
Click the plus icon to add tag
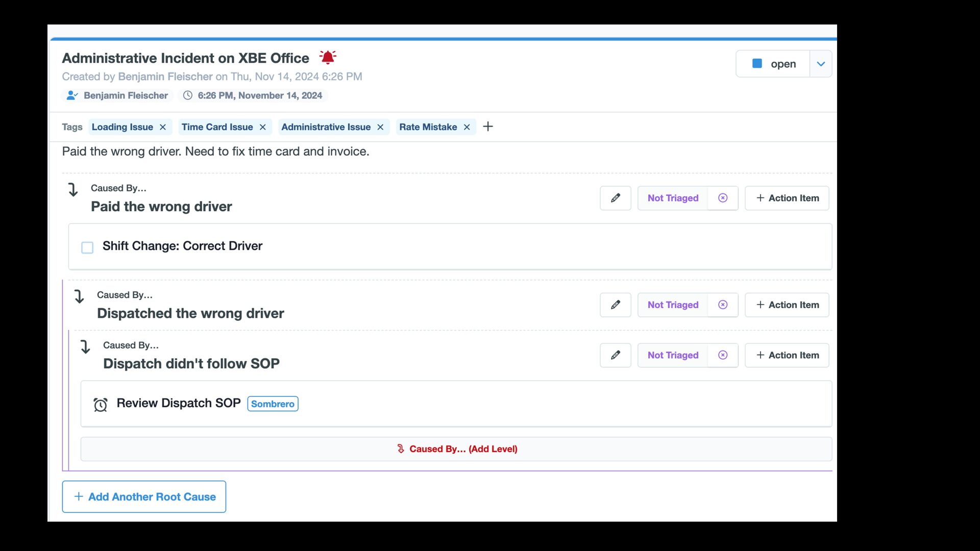[488, 127]
